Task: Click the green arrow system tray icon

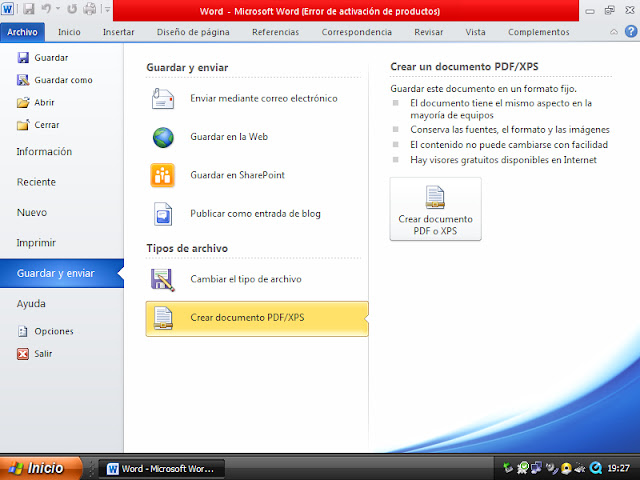Action: 508,468
